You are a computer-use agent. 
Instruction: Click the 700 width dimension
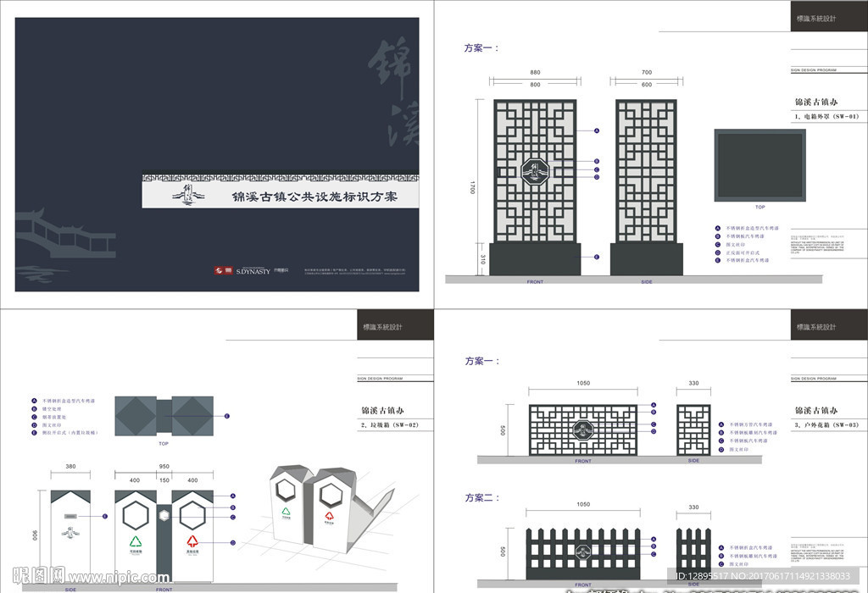click(647, 73)
